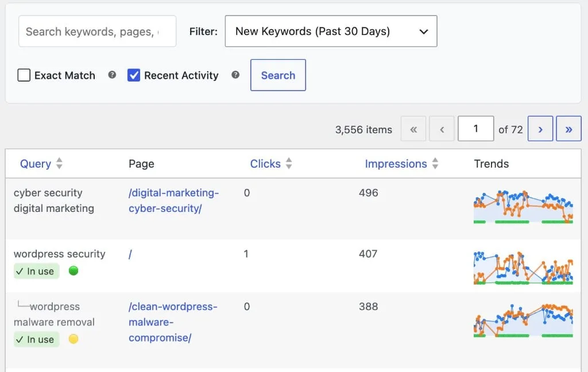Uncheck the Recent Activity checkbox
Image resolution: width=588 pixels, height=372 pixels.
click(x=134, y=75)
